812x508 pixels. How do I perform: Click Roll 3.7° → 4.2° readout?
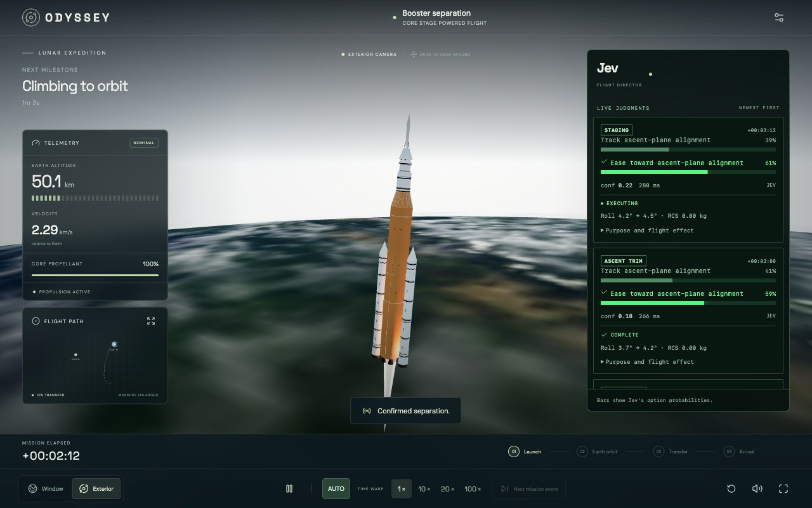pyautogui.click(x=653, y=348)
